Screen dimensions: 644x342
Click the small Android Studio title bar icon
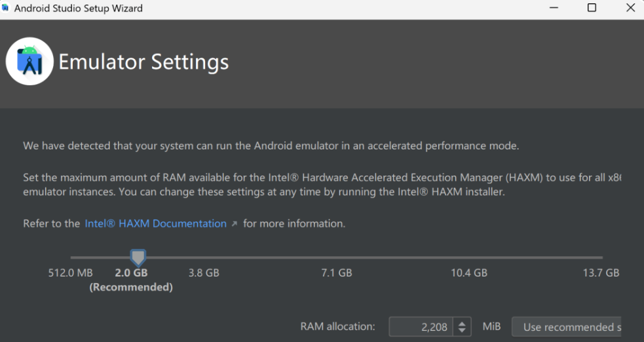(x=6, y=9)
